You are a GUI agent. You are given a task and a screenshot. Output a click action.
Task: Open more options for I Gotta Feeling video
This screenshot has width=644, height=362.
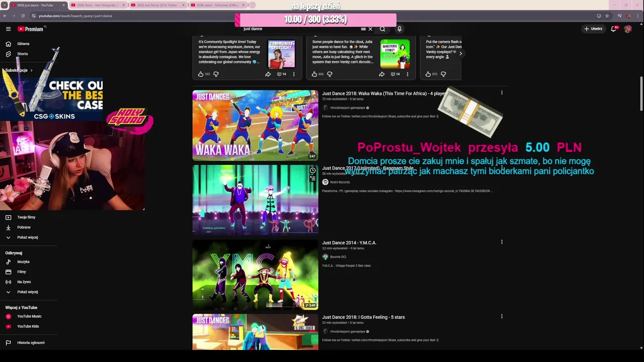point(502,317)
